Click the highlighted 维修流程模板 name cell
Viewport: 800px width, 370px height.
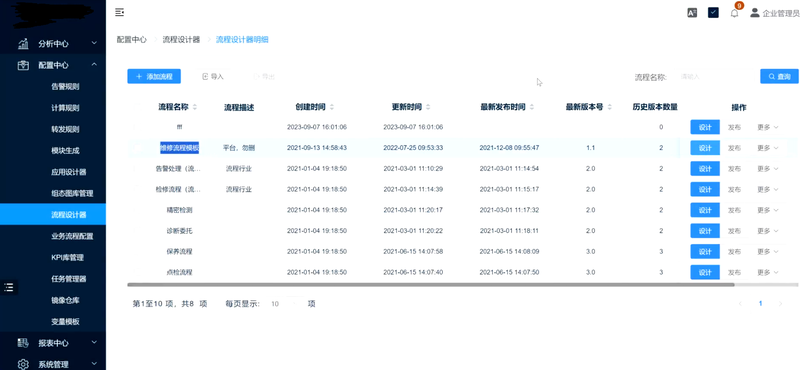179,148
